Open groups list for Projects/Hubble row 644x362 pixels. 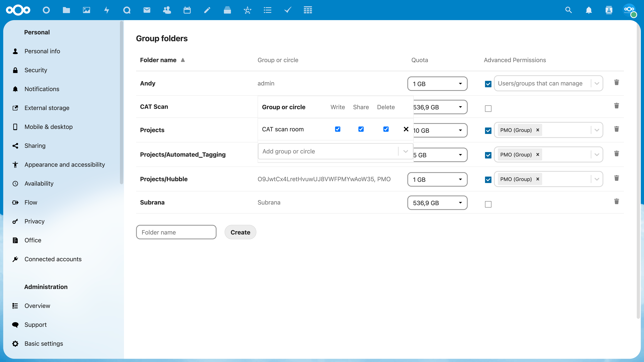pos(324,179)
